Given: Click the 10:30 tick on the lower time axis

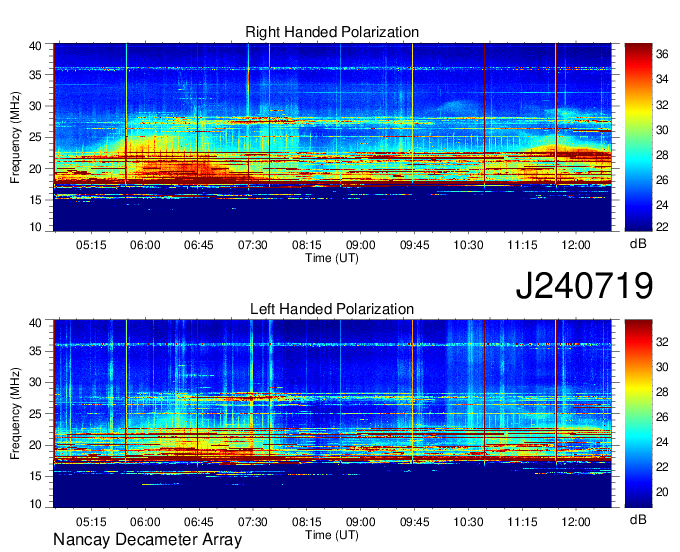Looking at the screenshot, I should [x=468, y=522].
